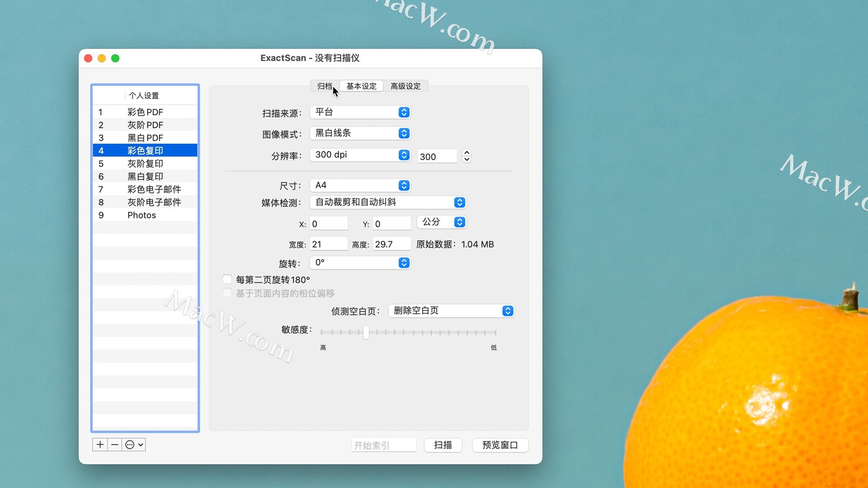Viewport: 868px width, 488px height.
Task: Select the 灰阶复印 profile row
Action: coord(145,164)
